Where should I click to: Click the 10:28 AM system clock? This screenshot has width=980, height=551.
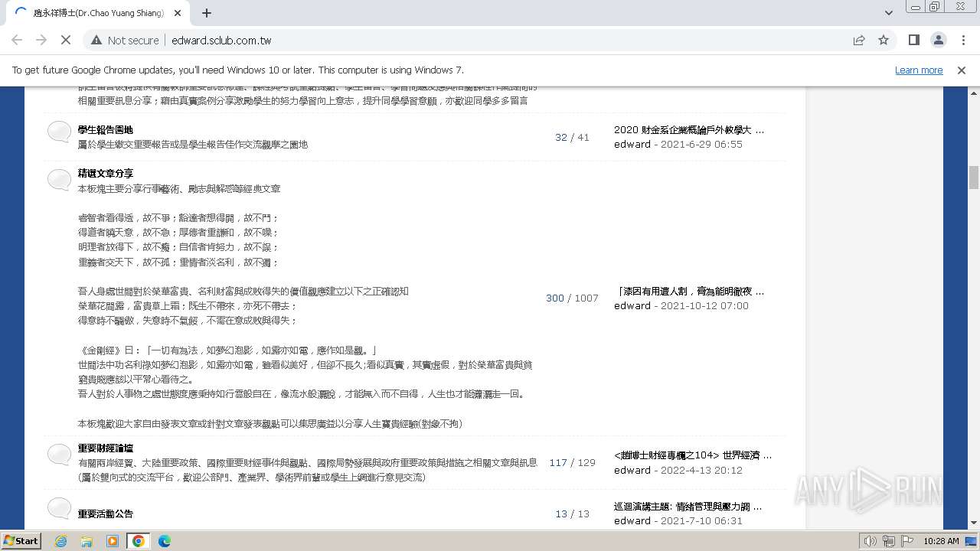pyautogui.click(x=941, y=541)
